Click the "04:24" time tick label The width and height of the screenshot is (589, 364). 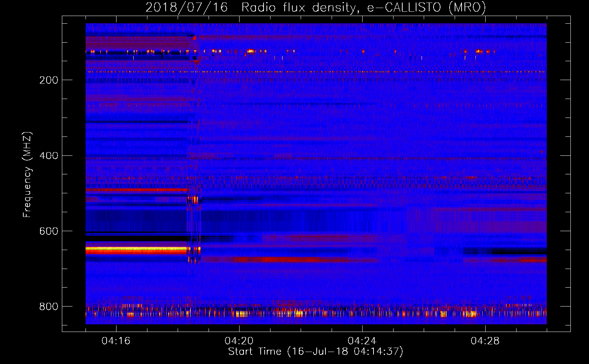click(362, 341)
